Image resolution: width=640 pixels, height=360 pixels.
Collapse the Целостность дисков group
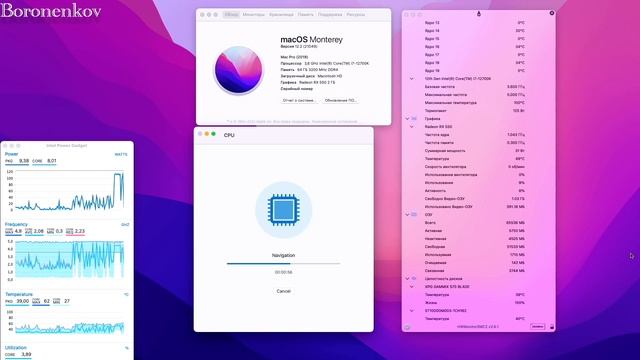(407, 278)
